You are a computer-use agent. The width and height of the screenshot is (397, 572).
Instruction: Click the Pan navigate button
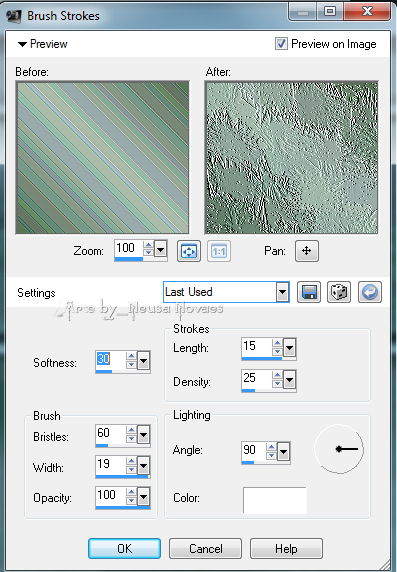tap(307, 251)
